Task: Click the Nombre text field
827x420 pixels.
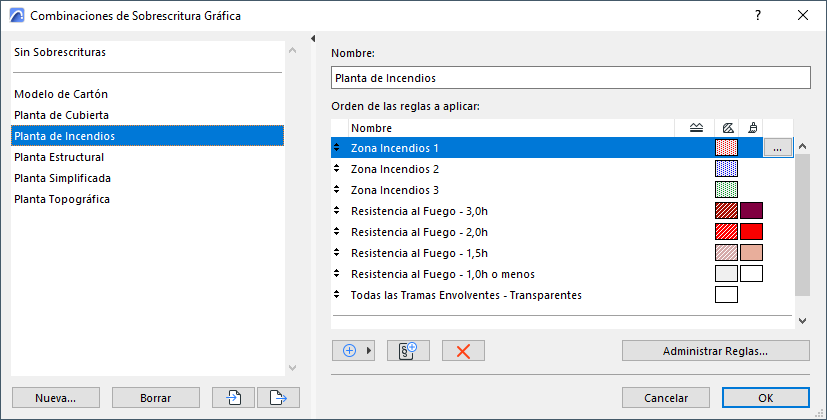Action: coord(570,78)
